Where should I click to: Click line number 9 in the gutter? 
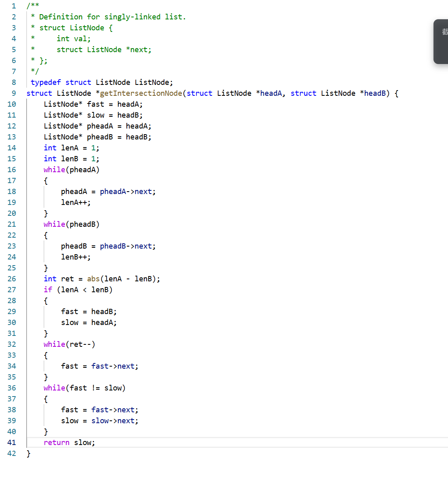[x=14, y=93]
